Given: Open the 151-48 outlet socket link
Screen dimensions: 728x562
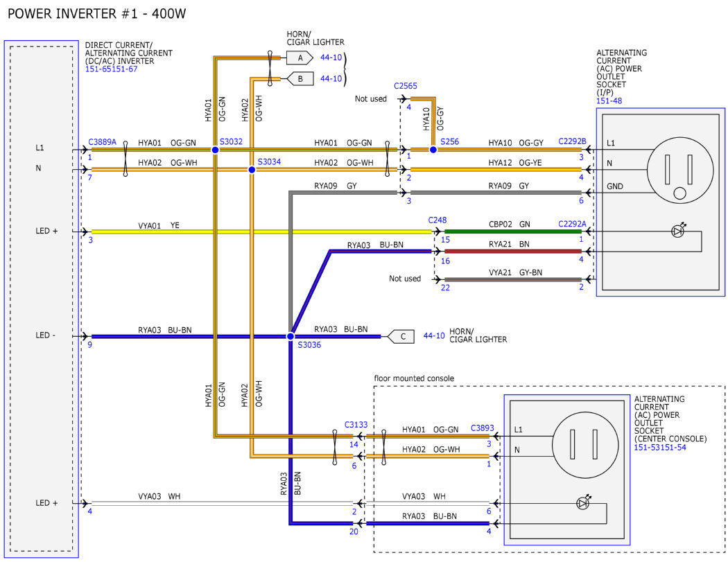Looking at the screenshot, I should click(609, 100).
